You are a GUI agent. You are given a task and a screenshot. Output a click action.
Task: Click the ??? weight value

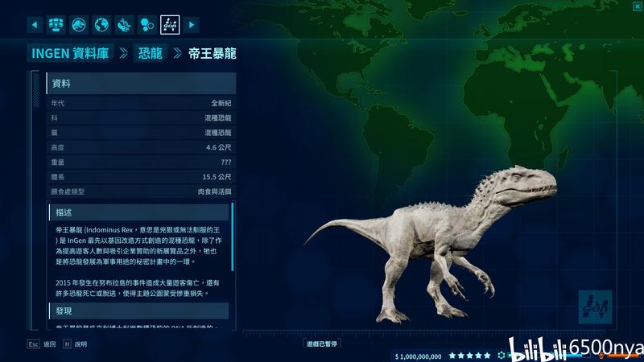(x=226, y=162)
